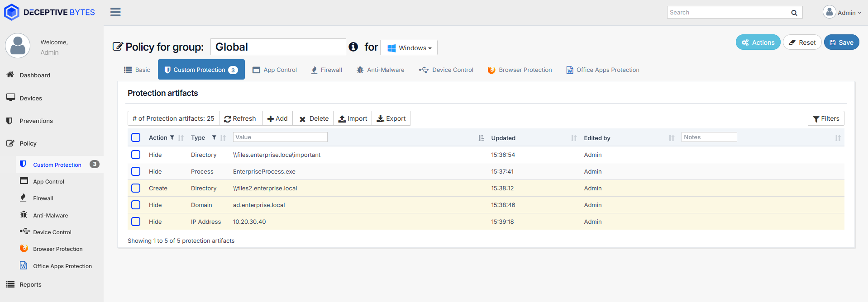Click the info icon beside group name
The height and width of the screenshot is (302, 868).
[x=353, y=47]
